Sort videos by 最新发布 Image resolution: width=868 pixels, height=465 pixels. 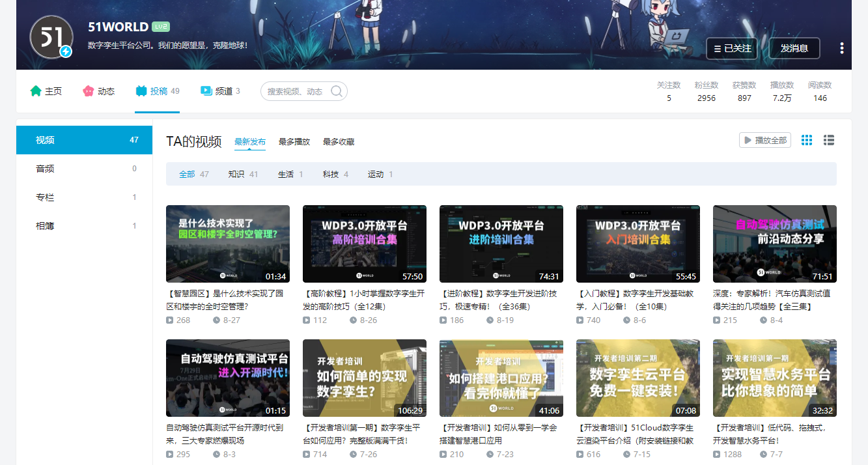click(250, 142)
